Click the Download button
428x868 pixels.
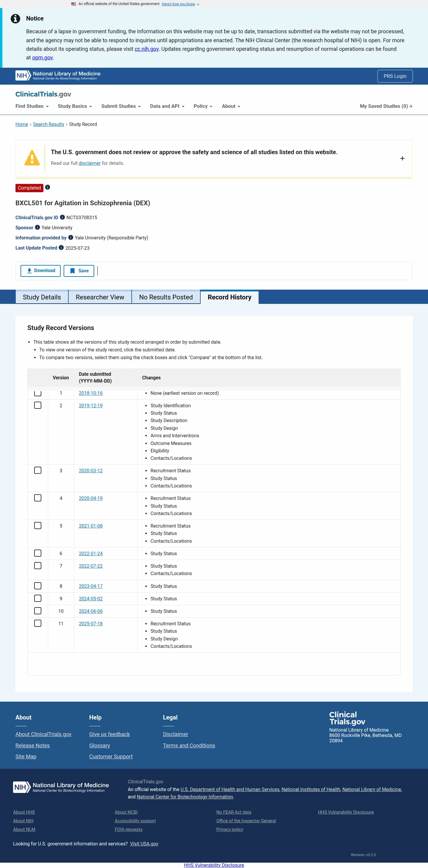click(x=40, y=271)
